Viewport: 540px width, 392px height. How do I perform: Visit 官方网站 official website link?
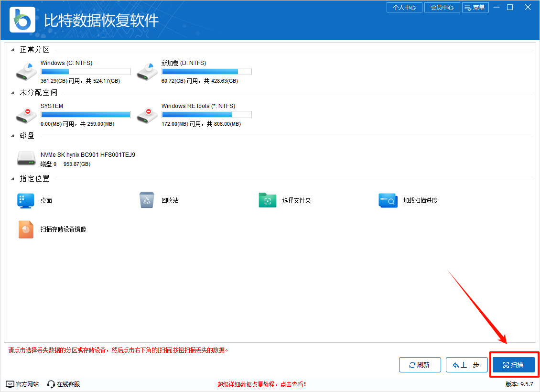tap(22, 383)
